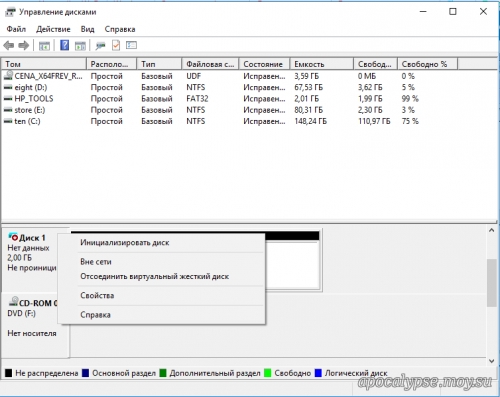Click the 99 % free percentage cell
The height and width of the screenshot is (397, 500).
click(410, 99)
